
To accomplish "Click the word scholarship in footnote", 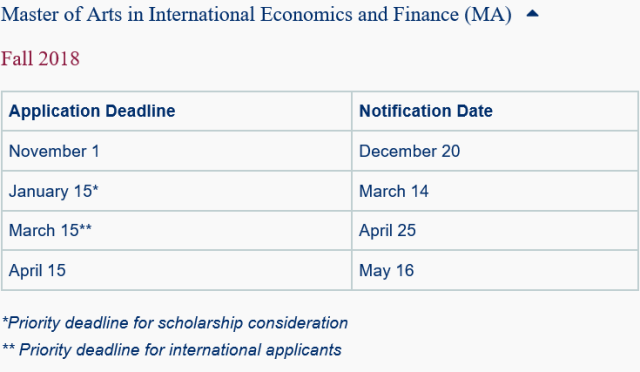I will (x=200, y=323).
